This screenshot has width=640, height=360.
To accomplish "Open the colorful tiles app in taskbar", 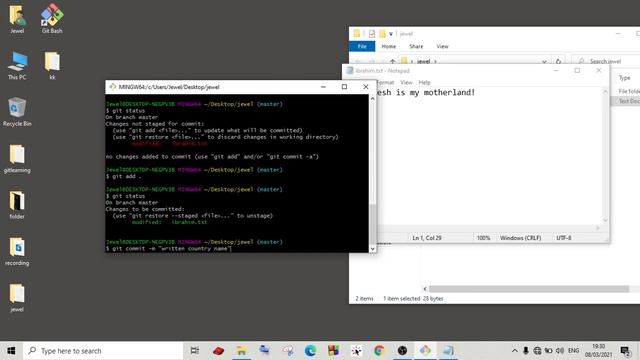I will pyautogui.click(x=333, y=351).
